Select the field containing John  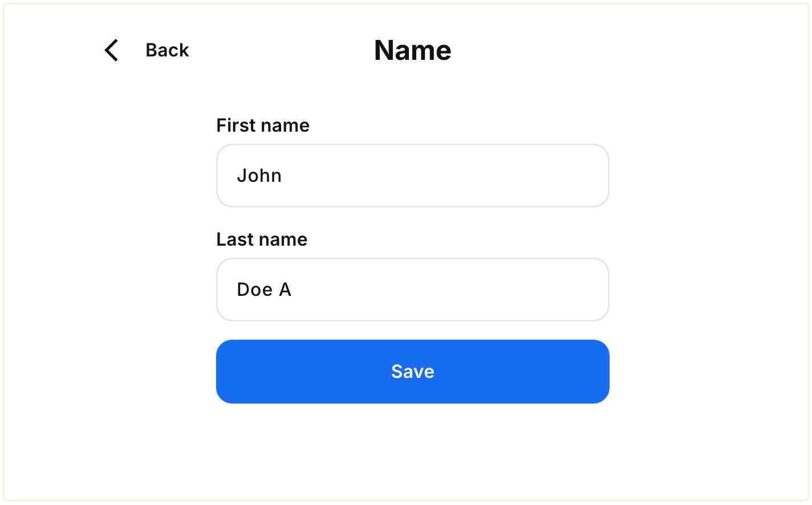pyautogui.click(x=412, y=176)
